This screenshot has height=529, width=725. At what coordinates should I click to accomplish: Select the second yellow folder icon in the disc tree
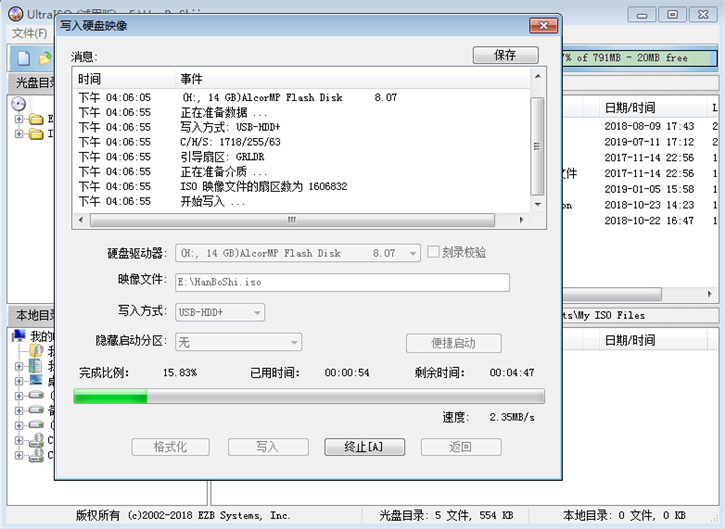click(36, 134)
